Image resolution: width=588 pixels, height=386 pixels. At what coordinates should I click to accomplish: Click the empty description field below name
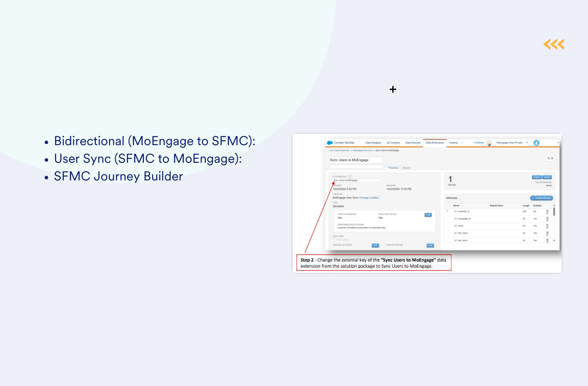pos(356,167)
